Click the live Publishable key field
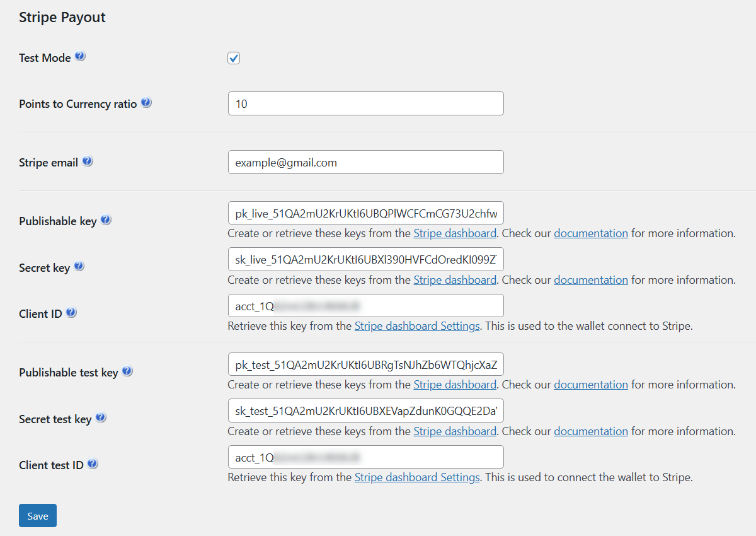The image size is (756, 536). (x=366, y=213)
